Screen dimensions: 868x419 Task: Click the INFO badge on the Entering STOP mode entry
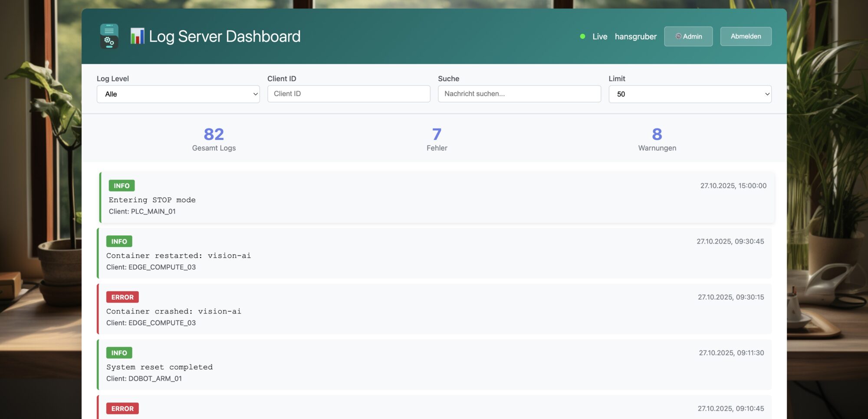(121, 186)
